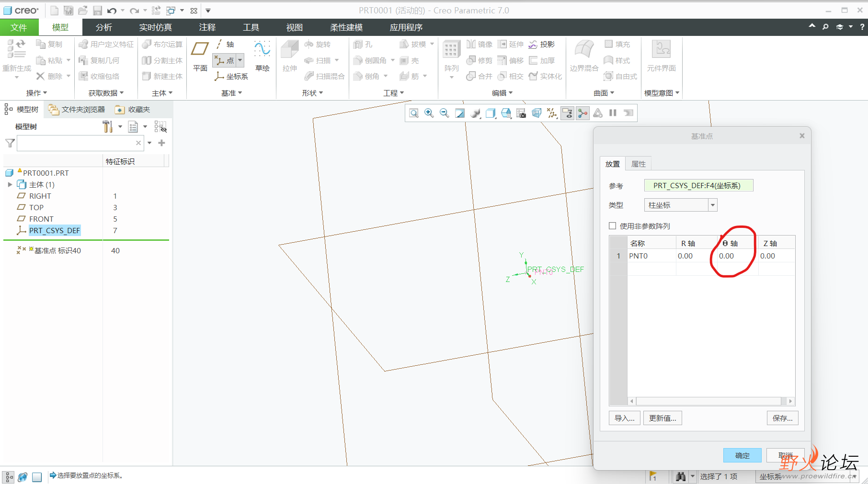Click the Revolve (旋转) tool

point(317,45)
